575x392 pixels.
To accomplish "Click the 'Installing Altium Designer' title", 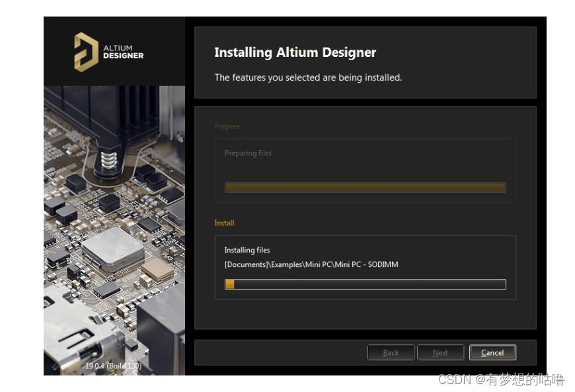I will (295, 52).
